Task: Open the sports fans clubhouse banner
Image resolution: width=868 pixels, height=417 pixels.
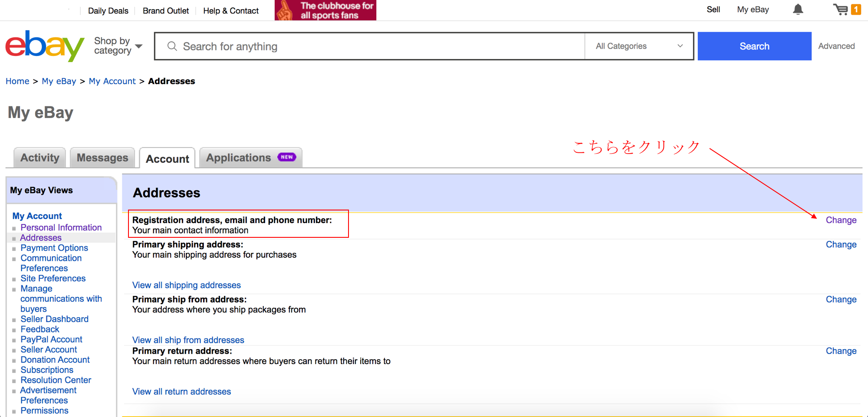Action: pos(325,10)
